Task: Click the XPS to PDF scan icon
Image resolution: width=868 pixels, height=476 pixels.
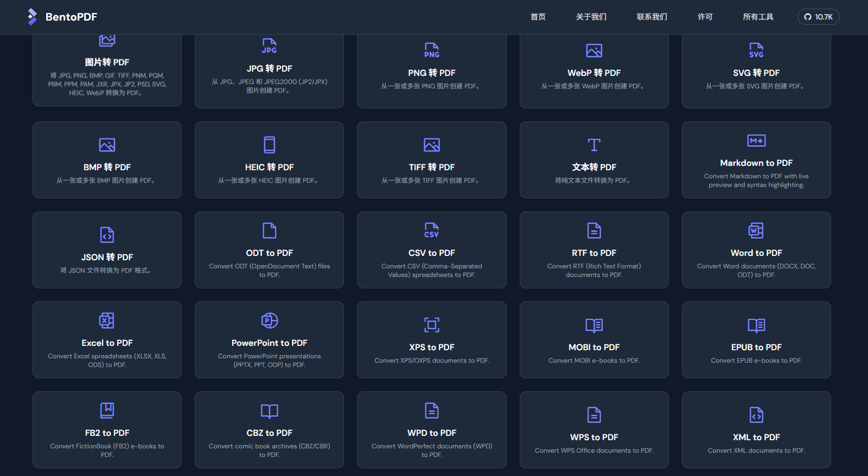Action: coord(432,325)
